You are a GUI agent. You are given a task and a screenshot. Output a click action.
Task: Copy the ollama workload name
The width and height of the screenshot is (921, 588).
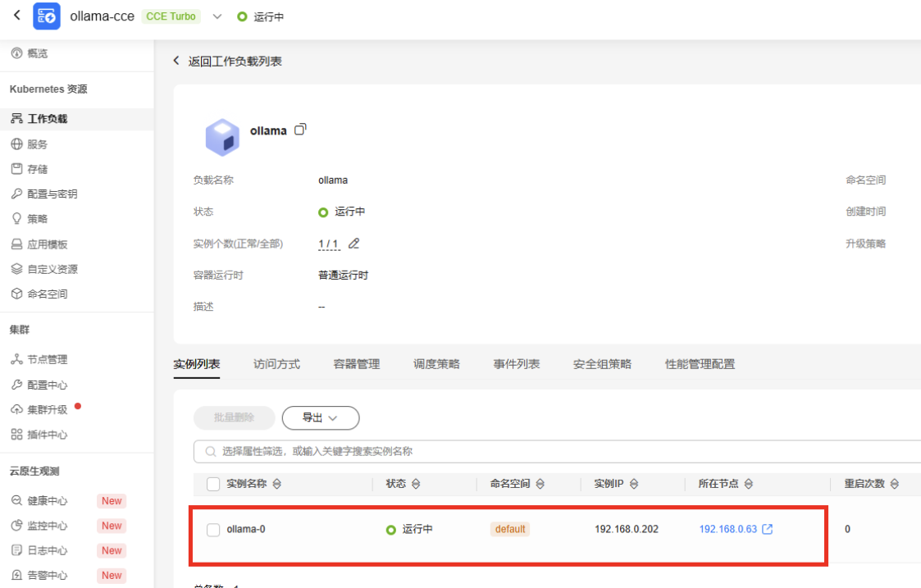(300, 130)
